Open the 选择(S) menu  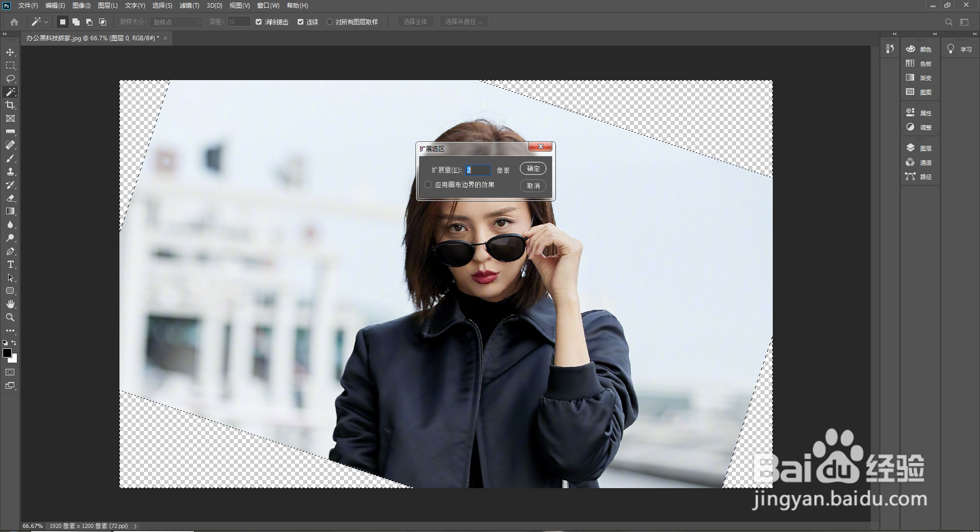(x=162, y=6)
